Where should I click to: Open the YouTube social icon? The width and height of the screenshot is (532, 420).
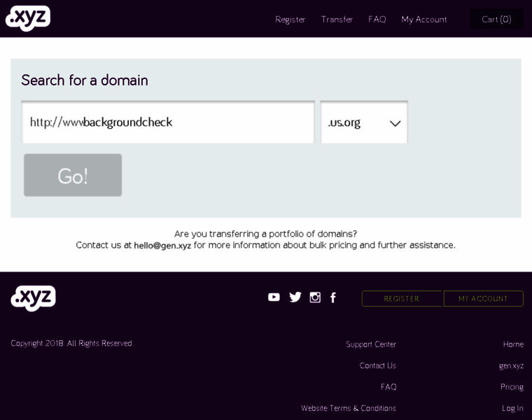point(274,297)
